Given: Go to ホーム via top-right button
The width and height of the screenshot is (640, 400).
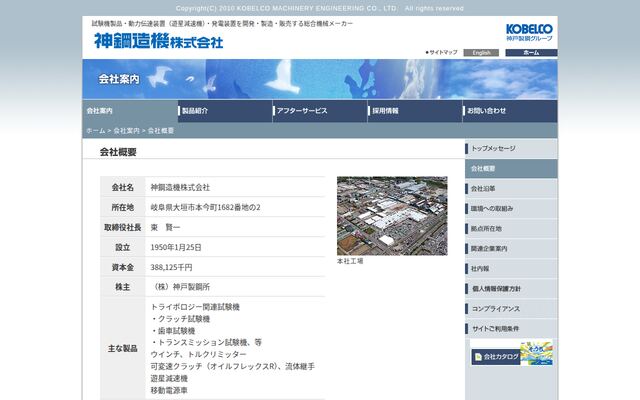Looking at the screenshot, I should click(531, 53).
